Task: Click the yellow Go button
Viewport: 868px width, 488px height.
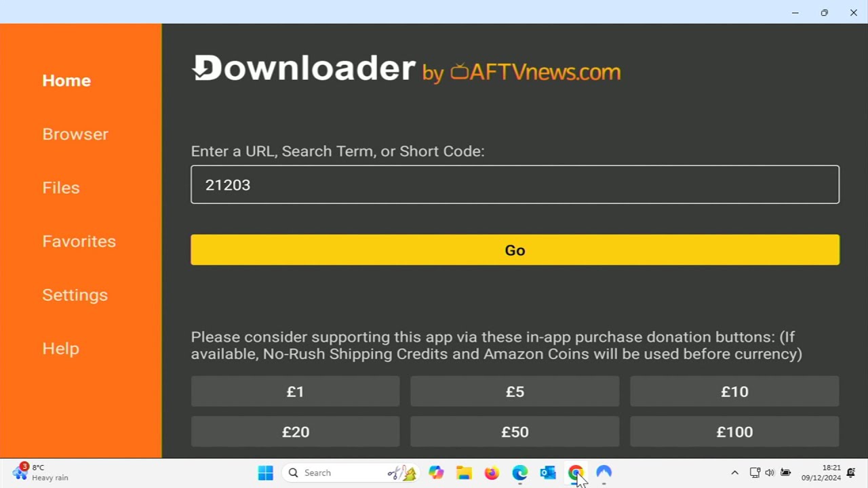Action: coord(515,250)
